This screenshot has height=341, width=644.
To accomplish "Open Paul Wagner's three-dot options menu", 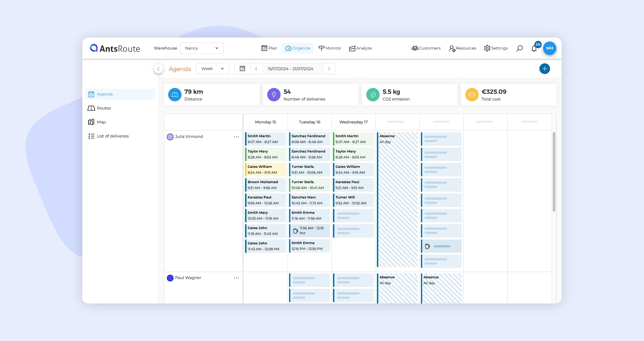I will (236, 278).
